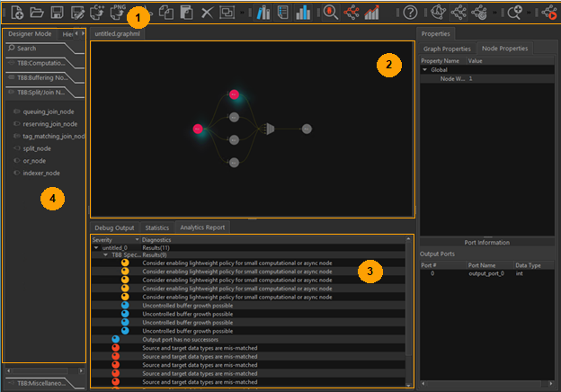The image size is (561, 392).
Task: Open the Graph Properties tab
Action: pos(447,49)
